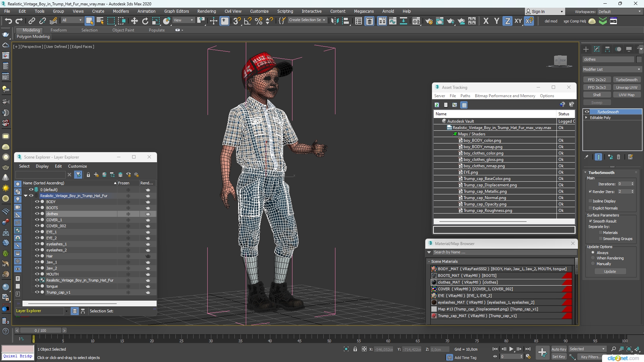644x362 pixels.
Task: Open reference coordinate View dropdown
Action: pyautogui.click(x=183, y=20)
